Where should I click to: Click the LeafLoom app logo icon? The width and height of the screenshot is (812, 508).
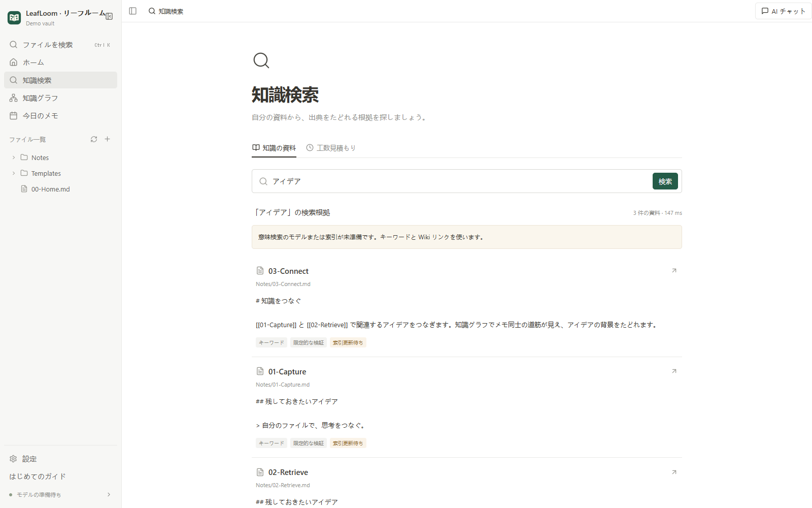tap(14, 18)
